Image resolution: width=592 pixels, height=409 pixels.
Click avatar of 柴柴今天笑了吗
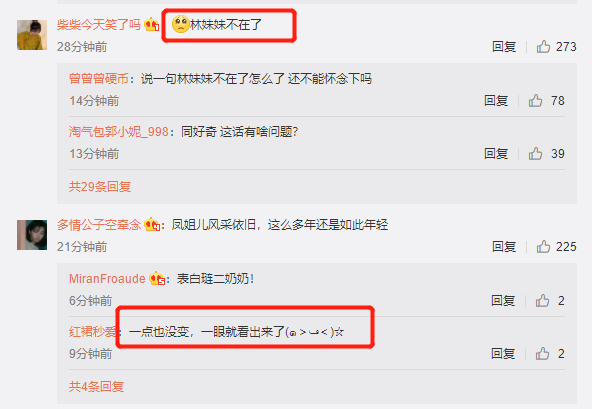(32, 35)
